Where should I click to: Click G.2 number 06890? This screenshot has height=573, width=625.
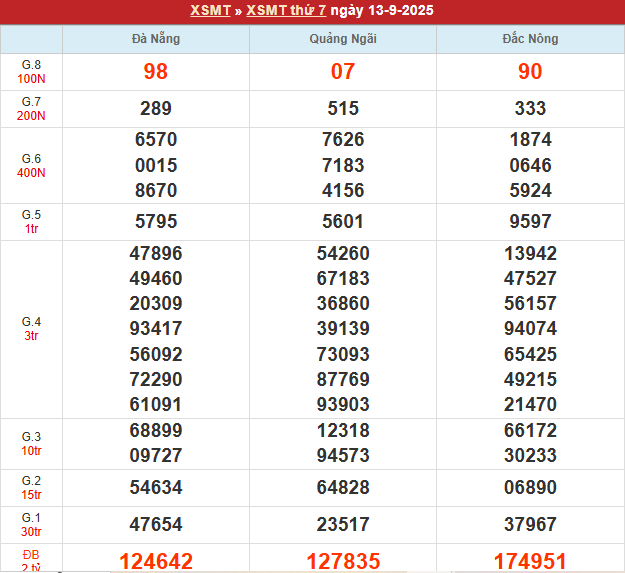(x=530, y=488)
